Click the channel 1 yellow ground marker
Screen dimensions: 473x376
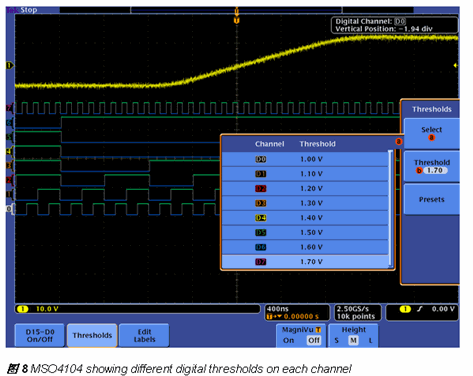pos(10,65)
